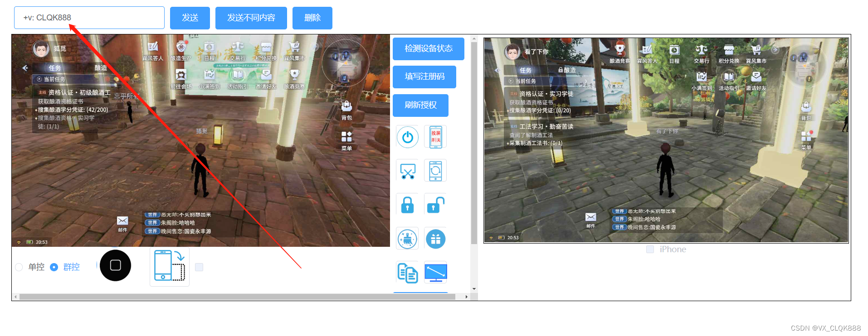Click 前往会场 icon in the left game screen
Viewport: 868px width, 336px height.
(x=181, y=79)
